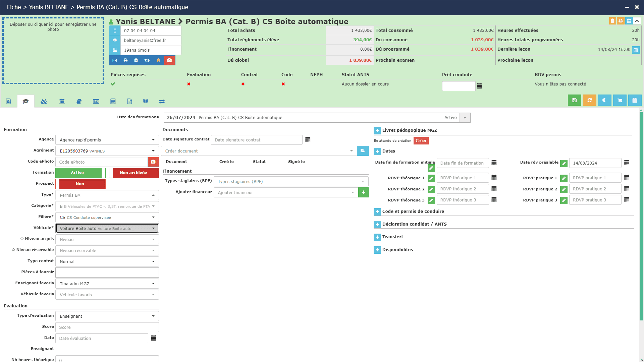The image size is (644, 362).
Task: Click the shopping cart button
Action: 620,100
